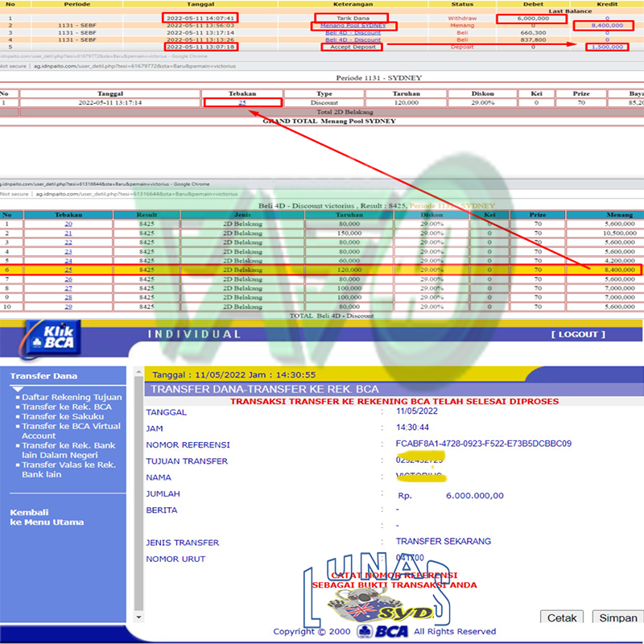Open the Menang Pool SYDNEY link
This screenshot has height=644, width=644.
click(x=353, y=26)
